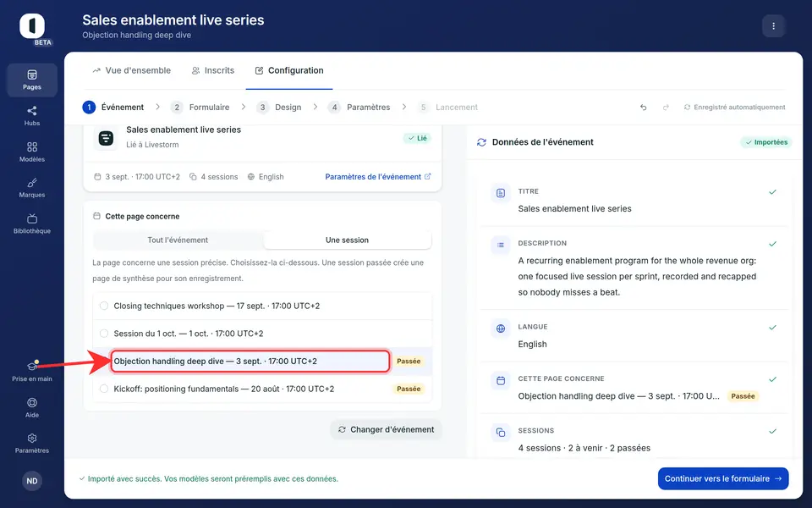Click the Enregistré automatiquement status

pos(734,108)
